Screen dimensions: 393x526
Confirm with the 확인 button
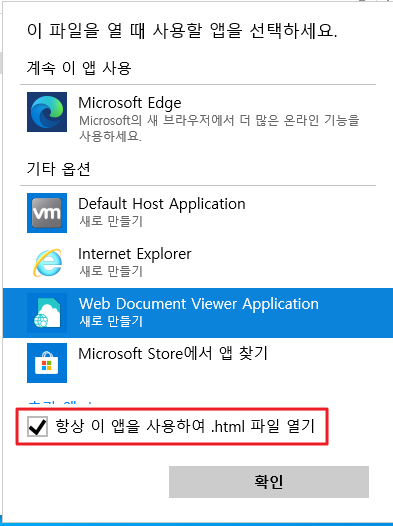click(x=269, y=482)
